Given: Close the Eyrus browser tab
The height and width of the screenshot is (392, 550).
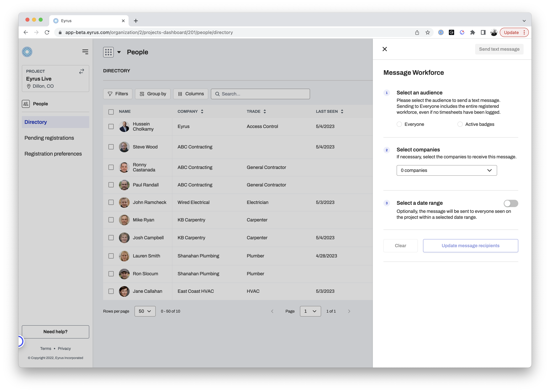Looking at the screenshot, I should pos(123,21).
